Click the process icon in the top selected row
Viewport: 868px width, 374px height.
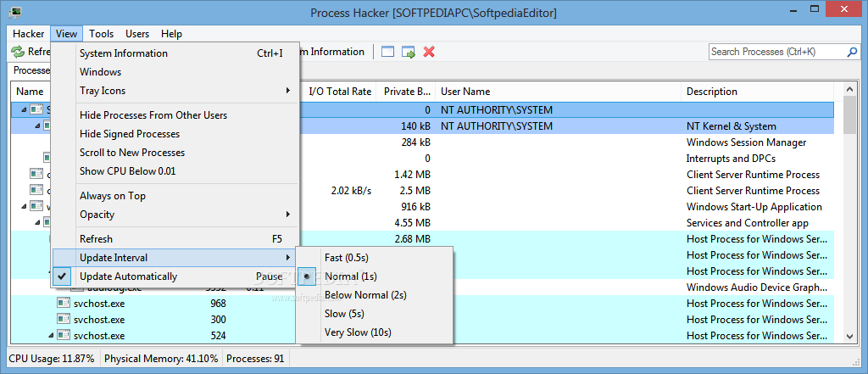point(36,109)
